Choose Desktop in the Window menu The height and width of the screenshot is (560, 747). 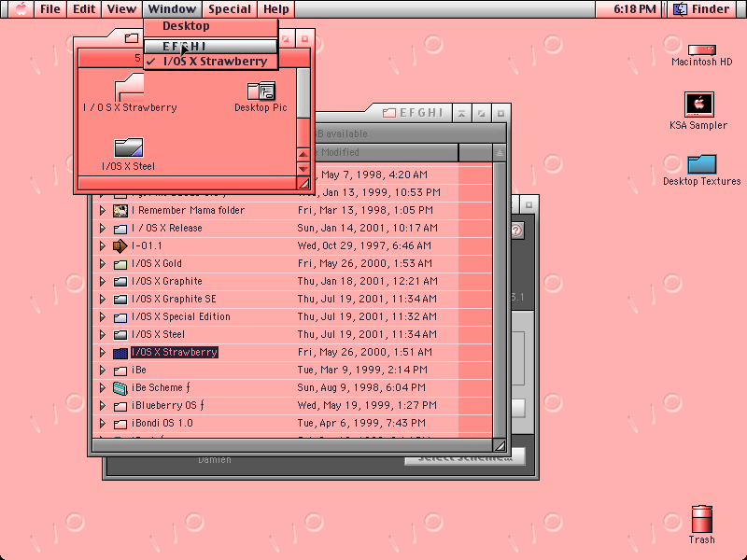pos(211,26)
